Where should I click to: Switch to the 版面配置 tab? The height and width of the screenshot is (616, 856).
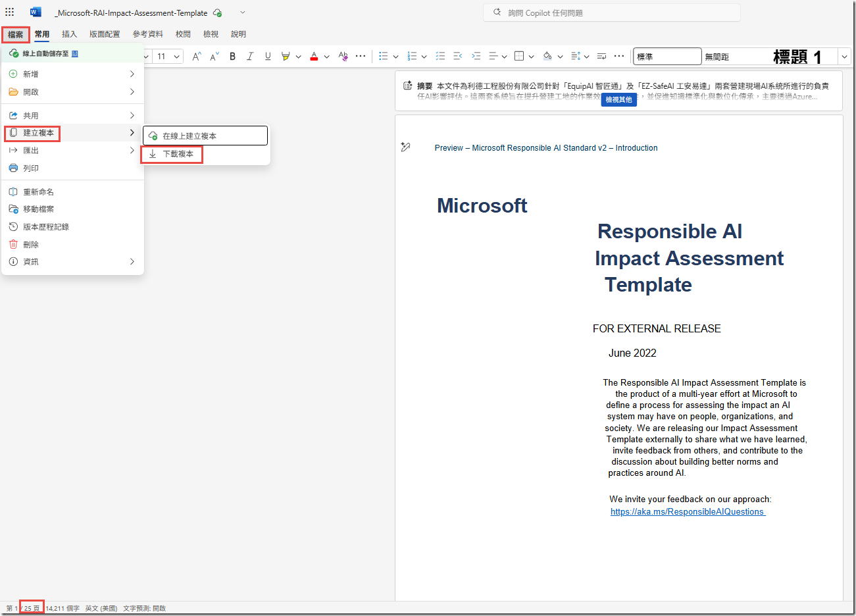coord(105,34)
